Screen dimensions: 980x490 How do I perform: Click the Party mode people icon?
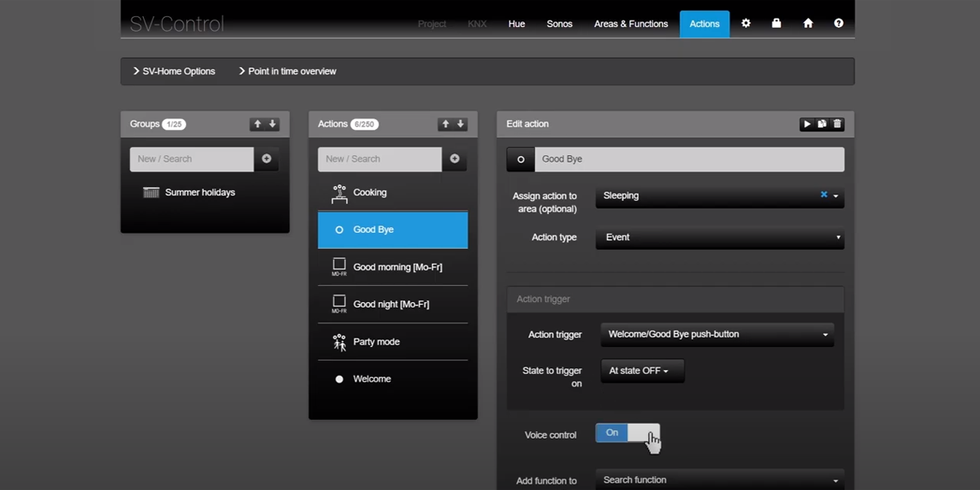pos(340,342)
